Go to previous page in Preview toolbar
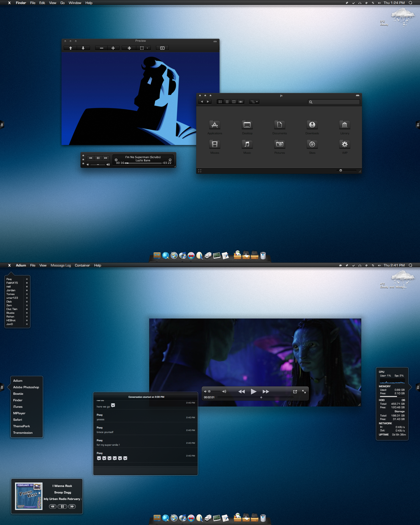Screen dimensions: 420x525 (70, 48)
